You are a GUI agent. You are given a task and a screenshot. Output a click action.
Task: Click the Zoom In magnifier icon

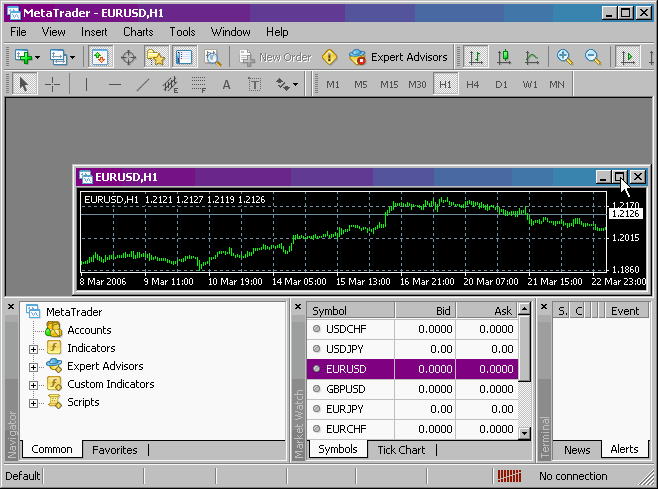click(564, 57)
